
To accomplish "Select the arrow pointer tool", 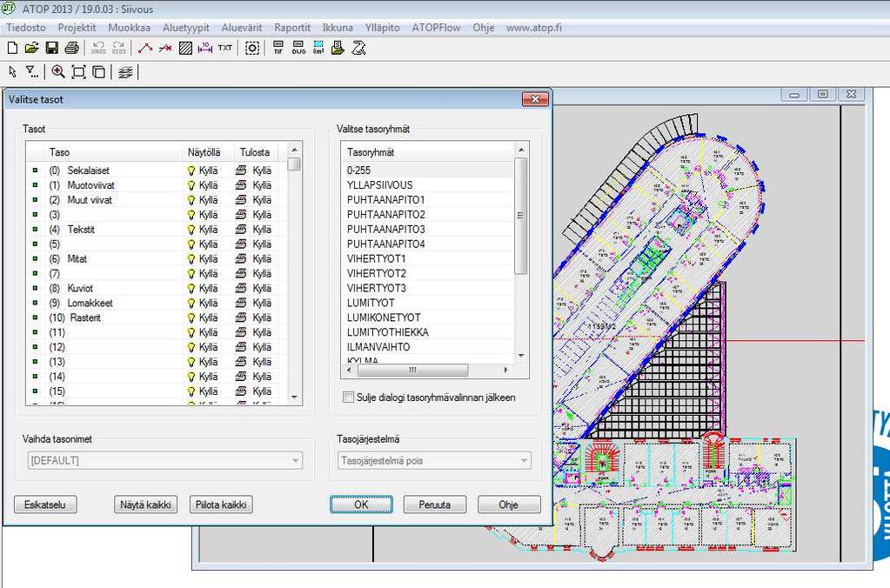I will (x=12, y=72).
